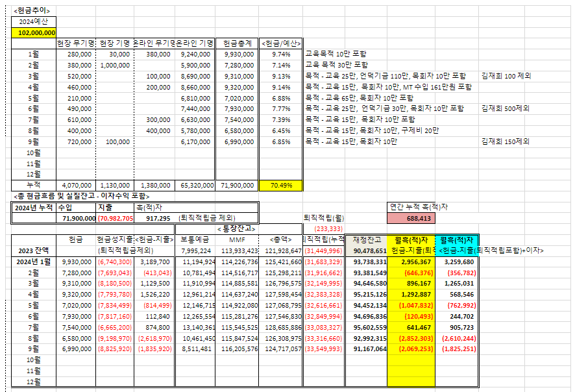Click the note 교육 목적 30만 포함

click(x=336, y=65)
